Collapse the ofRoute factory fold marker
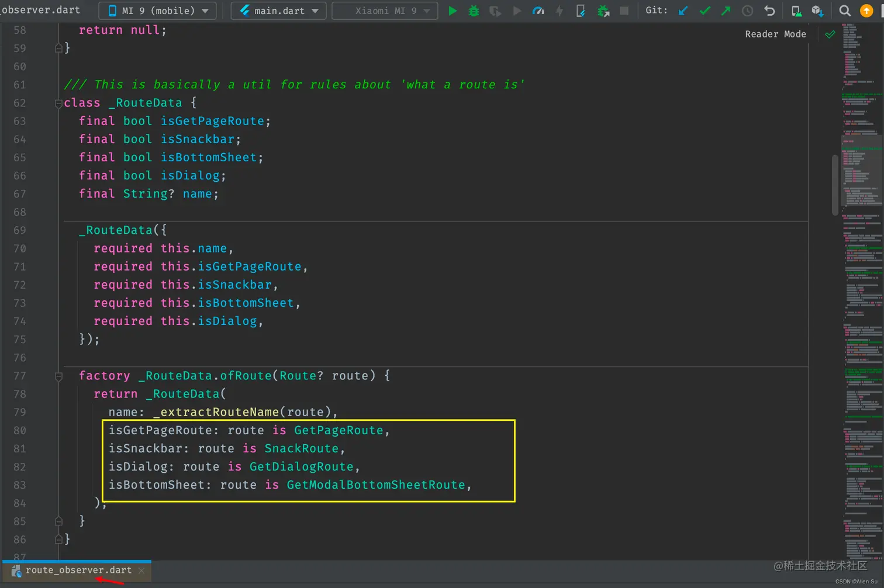884x588 pixels. [58, 376]
